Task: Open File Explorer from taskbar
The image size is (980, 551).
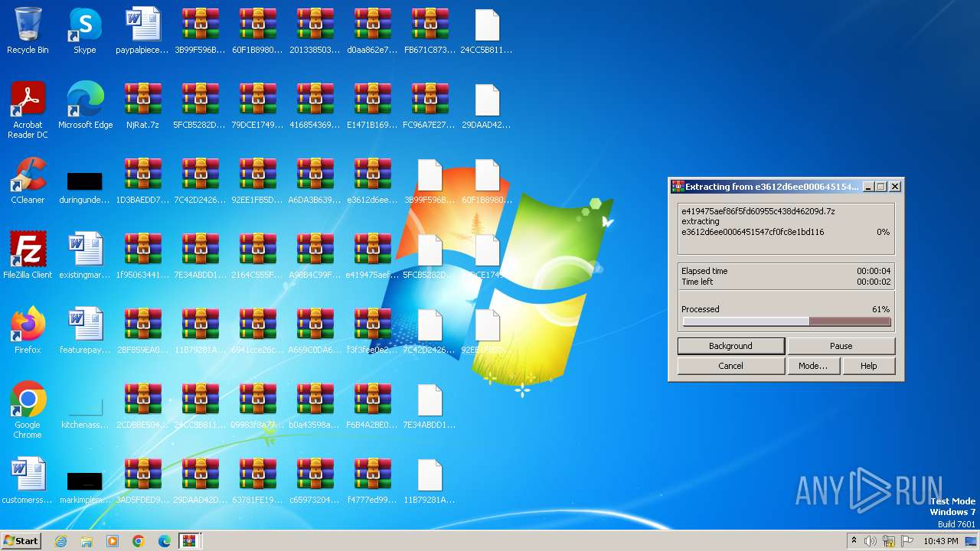Action: tap(87, 541)
